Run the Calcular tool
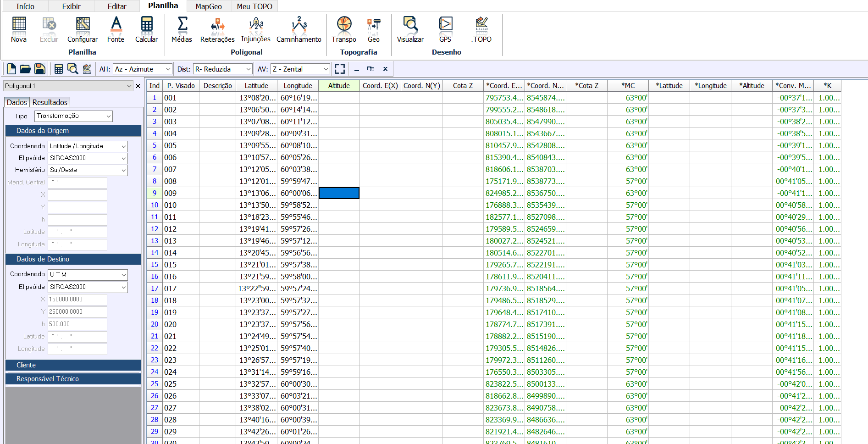The height and width of the screenshot is (444, 868). [x=146, y=29]
